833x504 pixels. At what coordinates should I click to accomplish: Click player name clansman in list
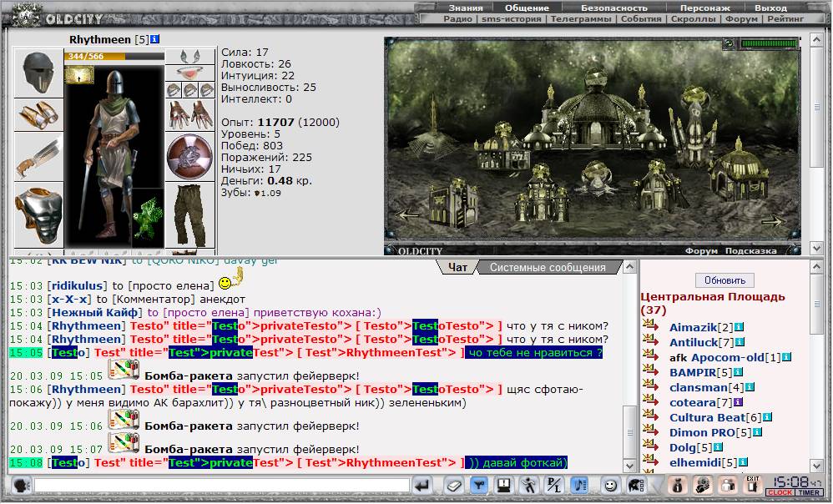(698, 387)
